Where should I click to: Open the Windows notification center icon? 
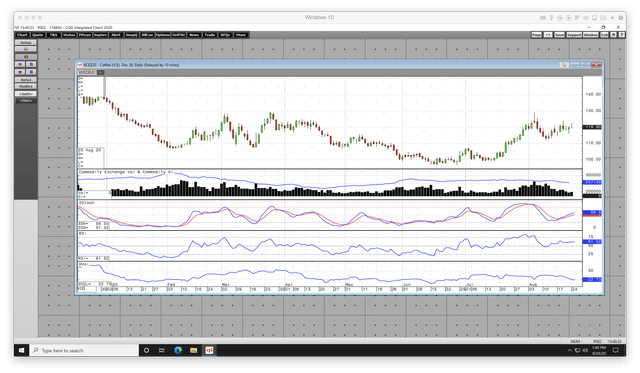pos(616,350)
